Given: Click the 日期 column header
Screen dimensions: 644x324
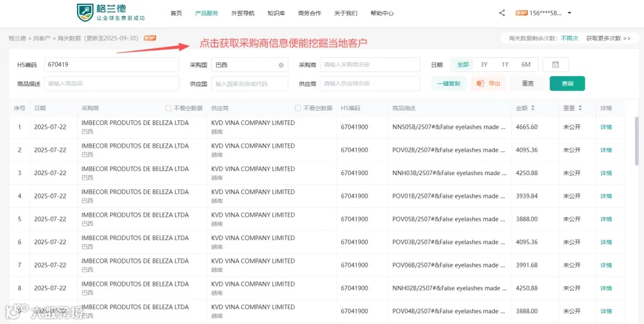Looking at the screenshot, I should coord(40,108).
